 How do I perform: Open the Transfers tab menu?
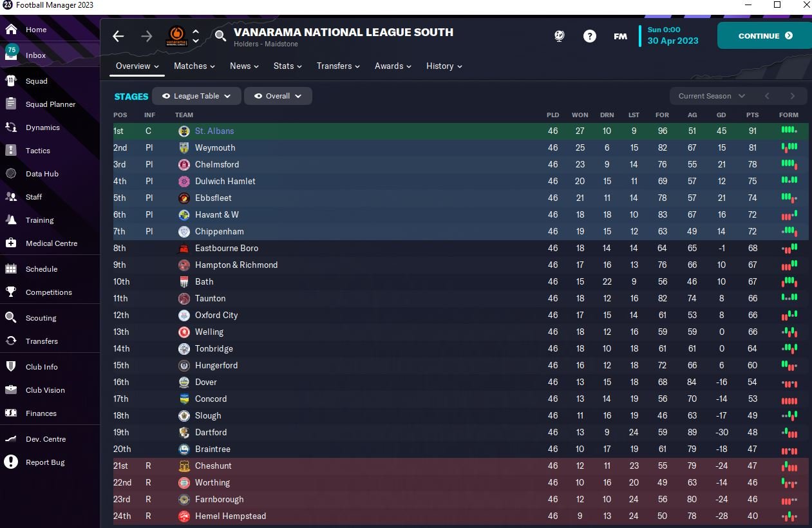[337, 66]
